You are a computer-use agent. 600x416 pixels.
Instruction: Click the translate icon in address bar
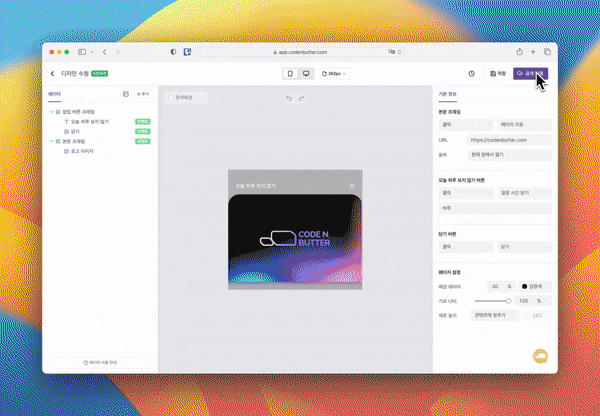click(x=391, y=52)
